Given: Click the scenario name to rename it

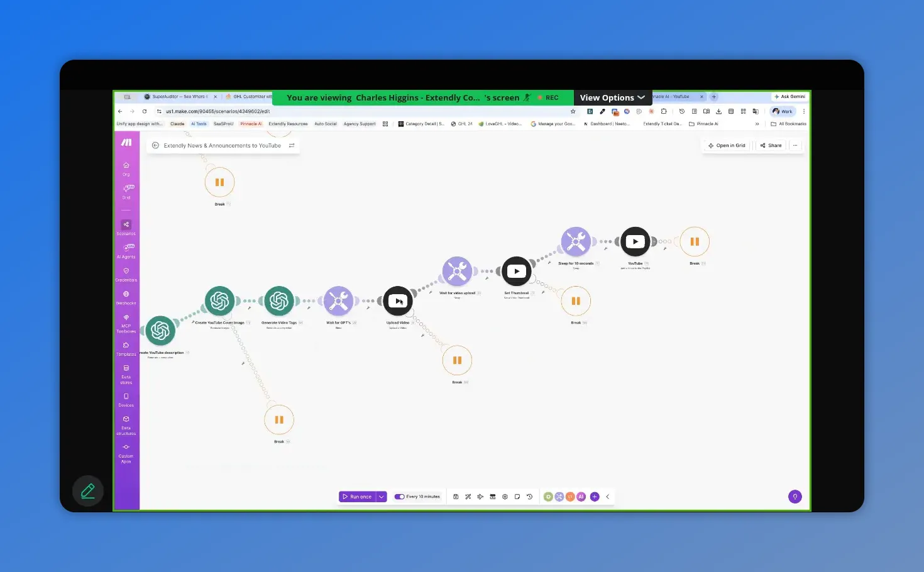Looking at the screenshot, I should [x=222, y=145].
